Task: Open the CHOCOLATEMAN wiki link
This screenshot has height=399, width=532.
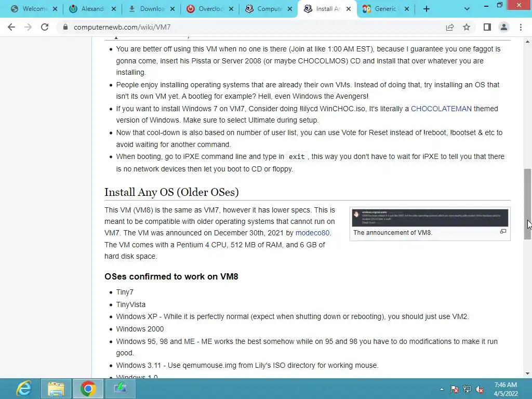Action: click(441, 109)
